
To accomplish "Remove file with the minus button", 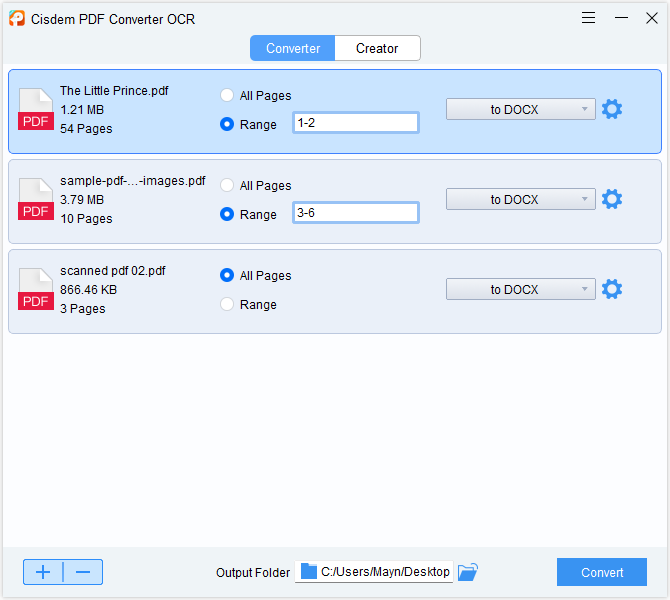I will [83, 572].
